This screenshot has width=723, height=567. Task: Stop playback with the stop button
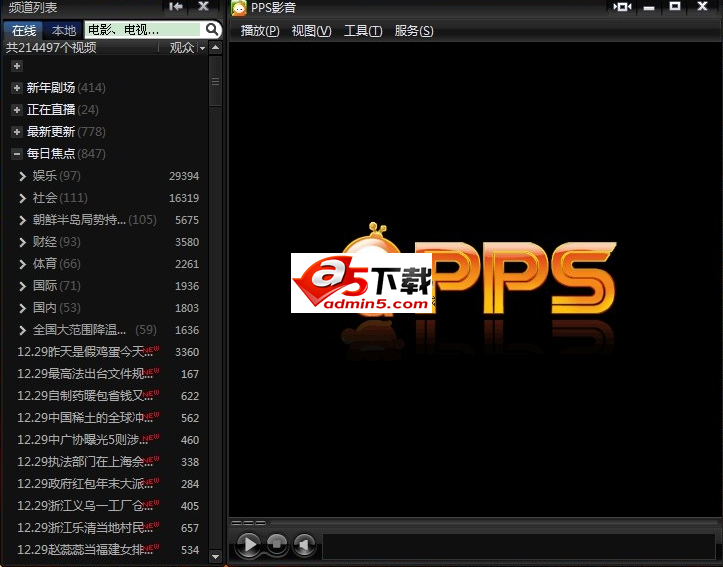(277, 544)
